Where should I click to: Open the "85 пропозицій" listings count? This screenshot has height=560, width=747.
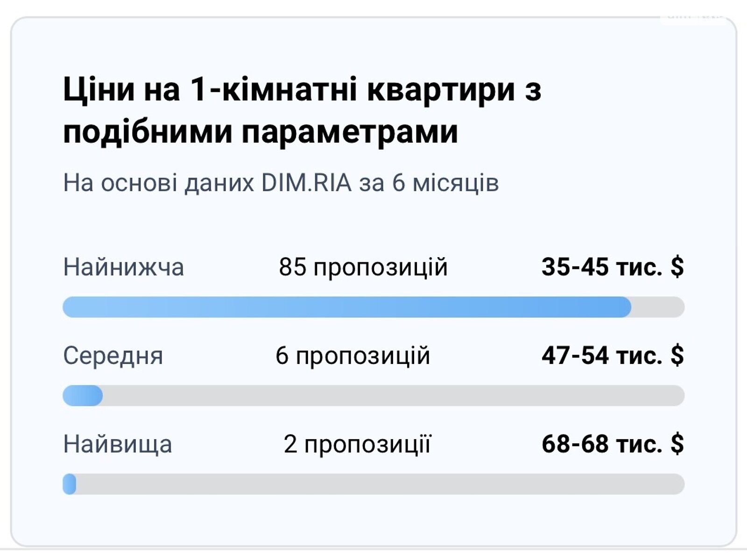363,267
